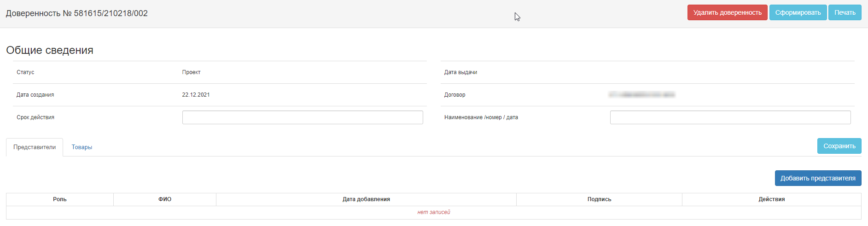868x226 pixels.
Task: Click the Общие сведения section heading
Action: point(50,50)
